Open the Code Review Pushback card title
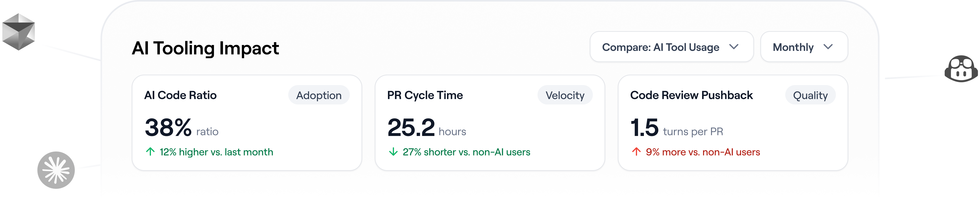 pyautogui.click(x=691, y=95)
